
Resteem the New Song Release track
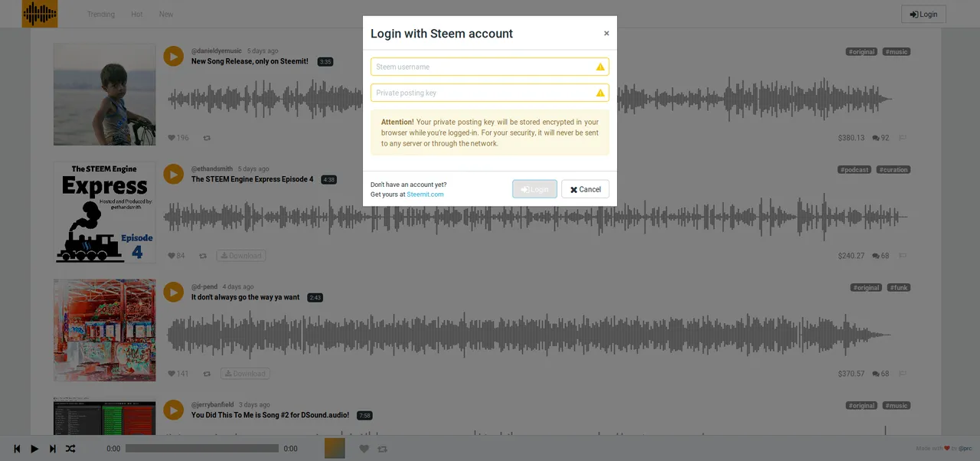pyautogui.click(x=207, y=138)
